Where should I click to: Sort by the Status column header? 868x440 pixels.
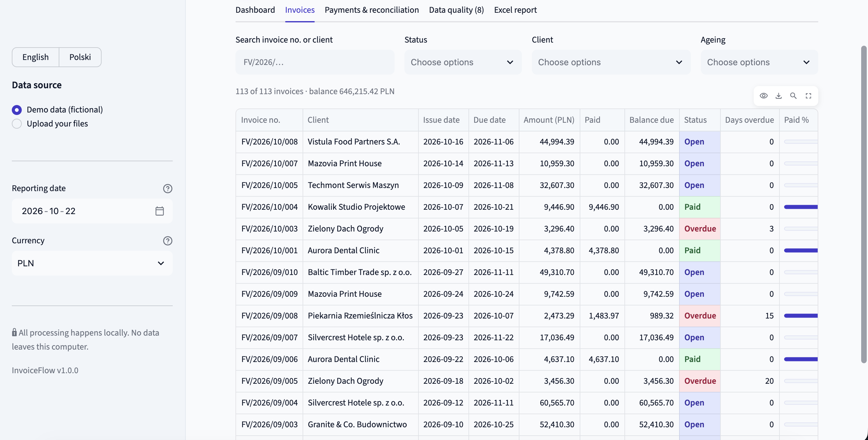pyautogui.click(x=700, y=120)
